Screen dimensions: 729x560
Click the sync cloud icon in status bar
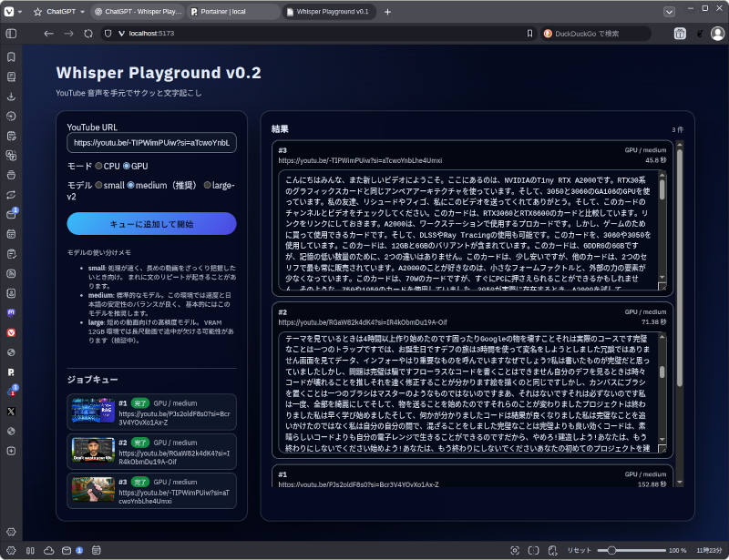66,550
